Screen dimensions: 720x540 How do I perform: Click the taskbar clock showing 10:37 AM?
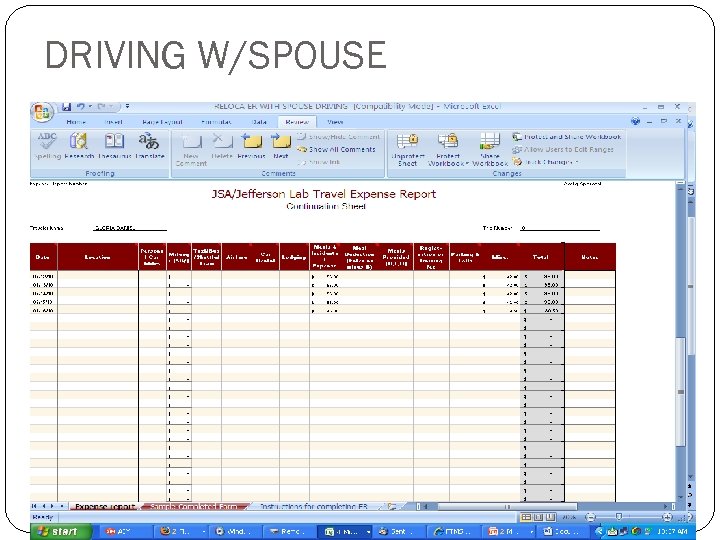click(672, 531)
